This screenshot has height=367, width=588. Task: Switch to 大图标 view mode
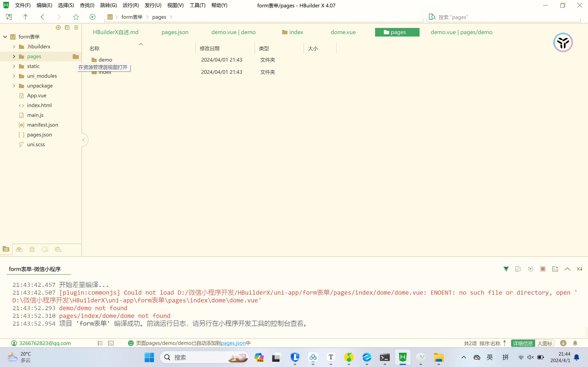point(545,343)
